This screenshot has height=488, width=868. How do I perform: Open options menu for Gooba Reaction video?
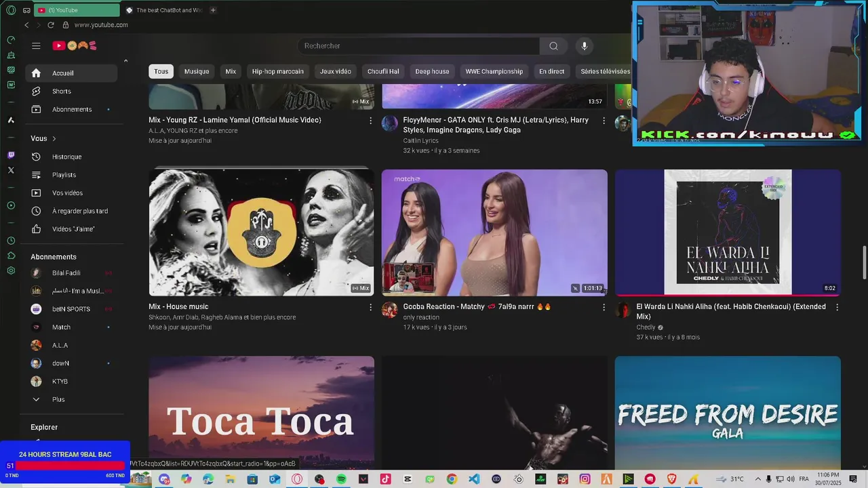point(604,307)
